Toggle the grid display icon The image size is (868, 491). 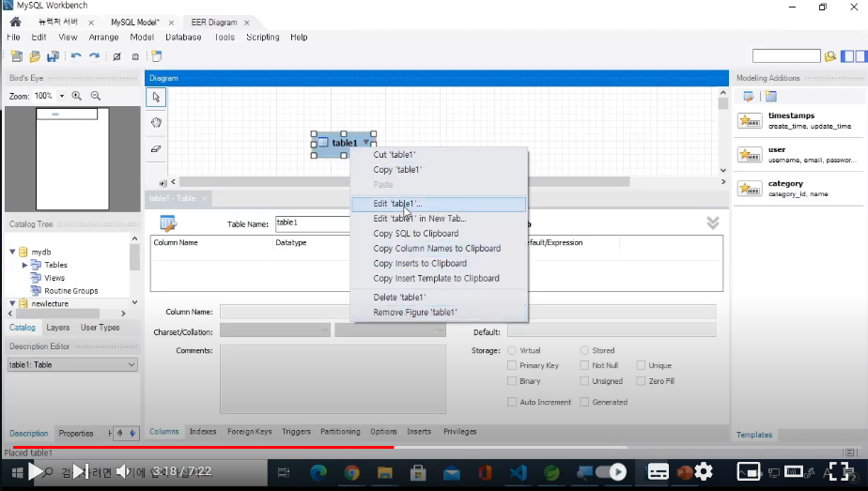point(116,56)
